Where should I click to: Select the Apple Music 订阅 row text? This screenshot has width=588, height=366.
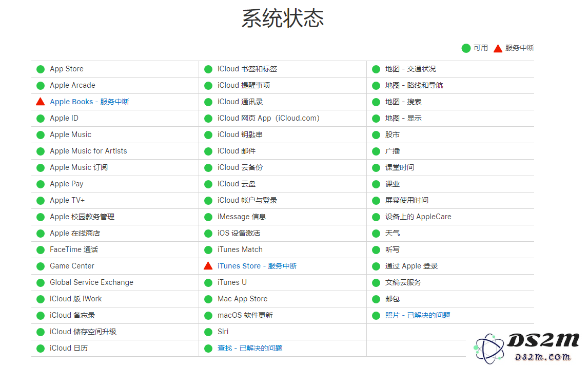click(79, 167)
